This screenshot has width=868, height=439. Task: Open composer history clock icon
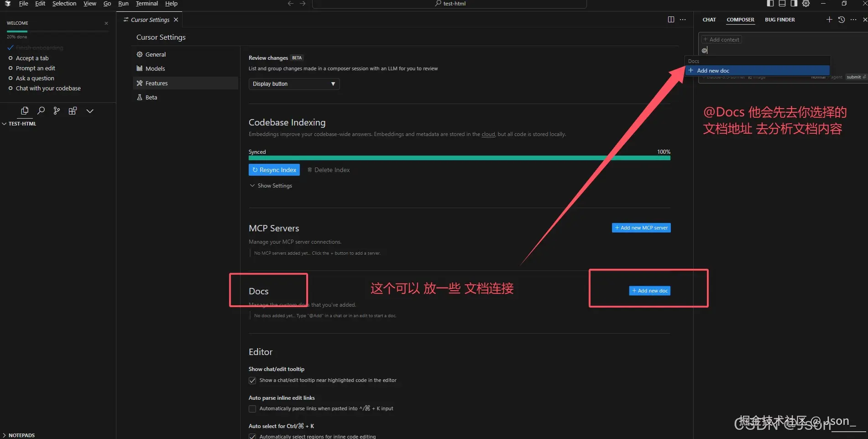(842, 20)
